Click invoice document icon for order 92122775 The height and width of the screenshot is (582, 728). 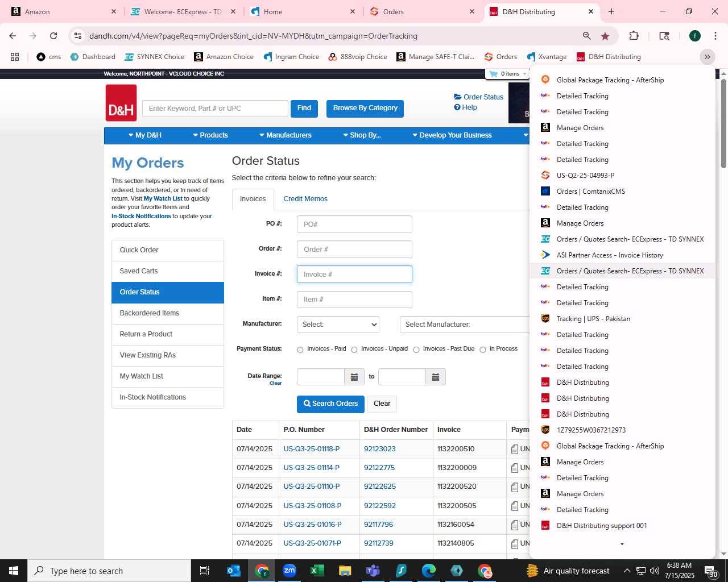(515, 468)
